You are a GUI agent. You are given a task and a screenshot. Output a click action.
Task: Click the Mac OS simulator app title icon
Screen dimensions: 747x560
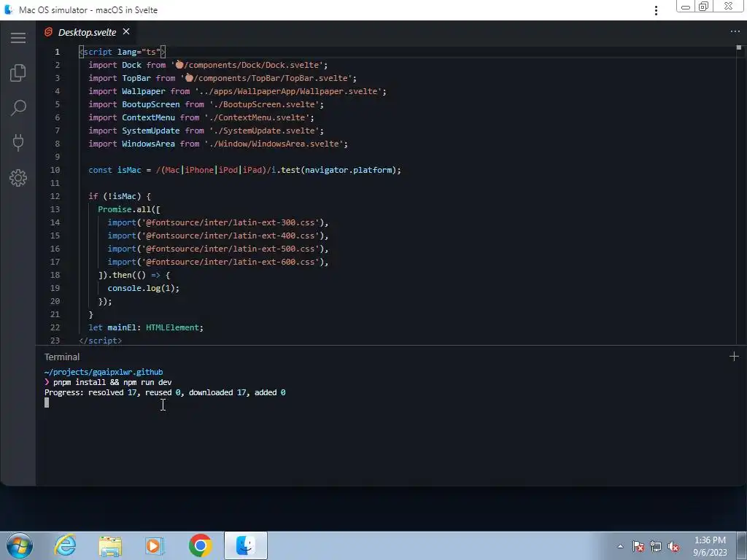click(8, 9)
